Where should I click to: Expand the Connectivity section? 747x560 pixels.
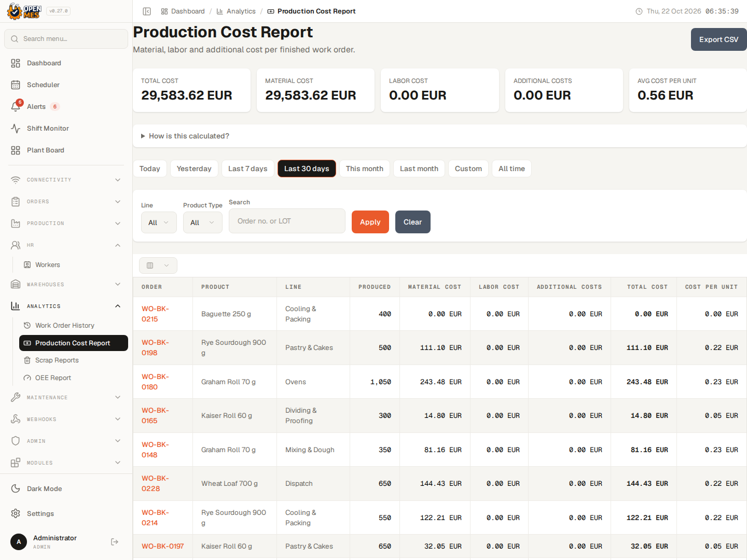point(66,180)
